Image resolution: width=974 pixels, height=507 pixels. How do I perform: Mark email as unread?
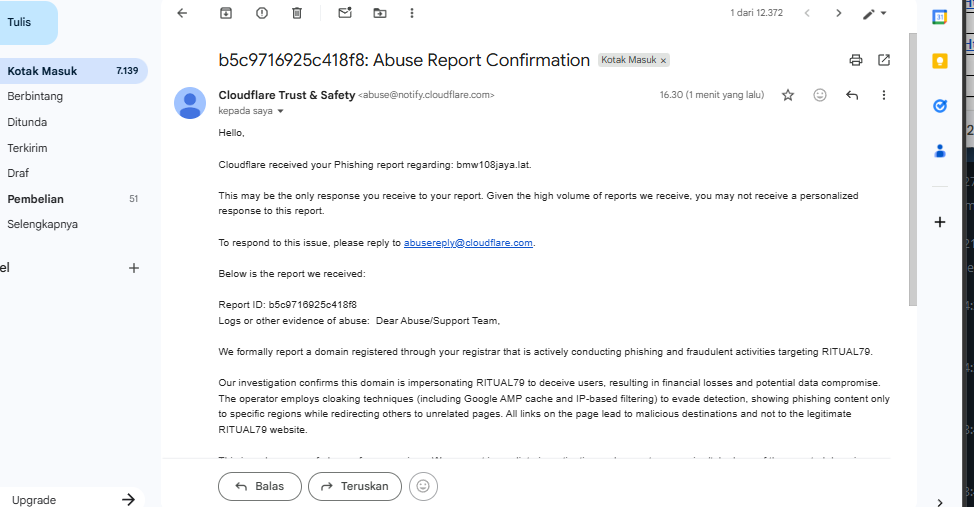pos(345,13)
